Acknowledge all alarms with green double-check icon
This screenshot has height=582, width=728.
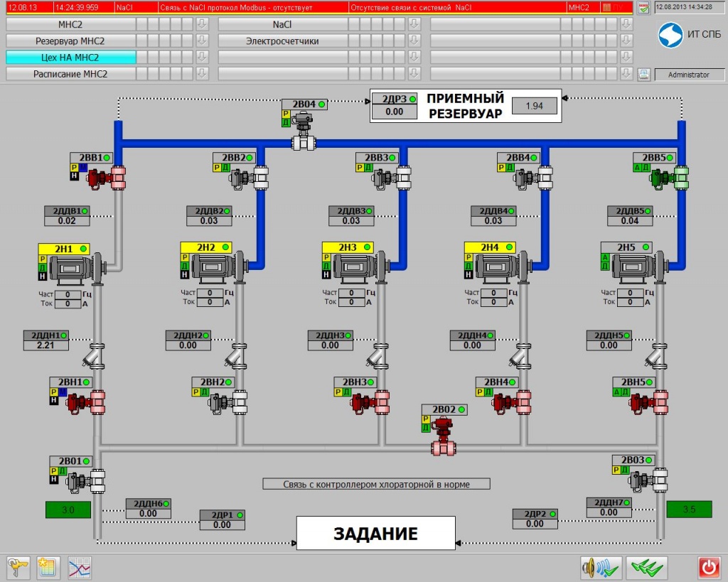point(647,568)
